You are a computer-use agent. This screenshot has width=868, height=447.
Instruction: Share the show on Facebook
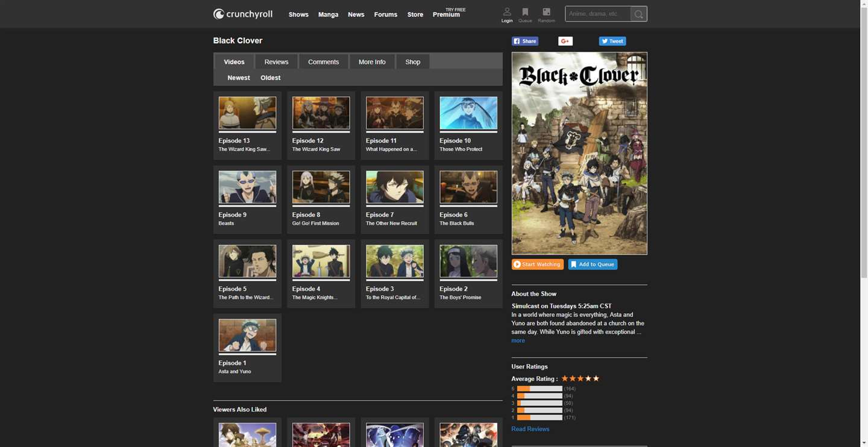525,41
